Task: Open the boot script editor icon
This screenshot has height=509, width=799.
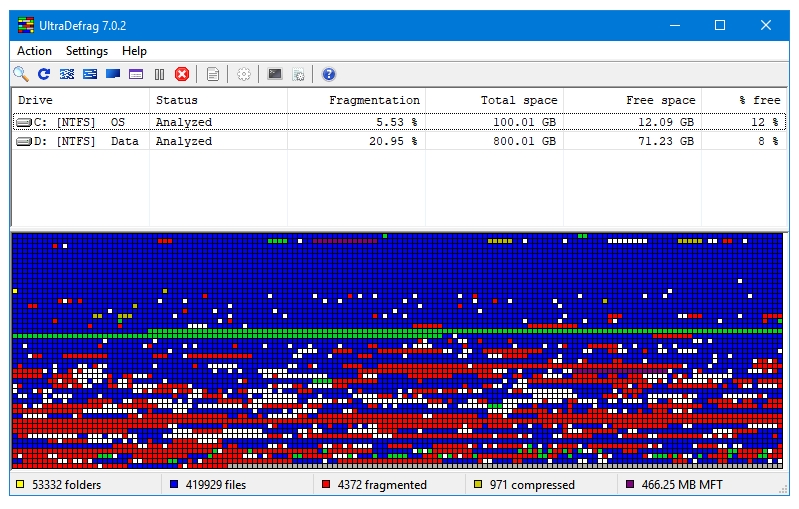Action: (299, 74)
